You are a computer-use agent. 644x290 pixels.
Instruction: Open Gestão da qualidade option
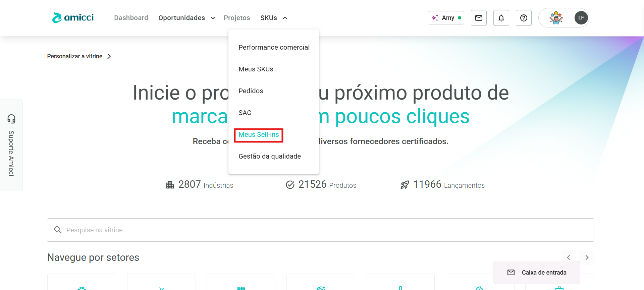point(270,156)
